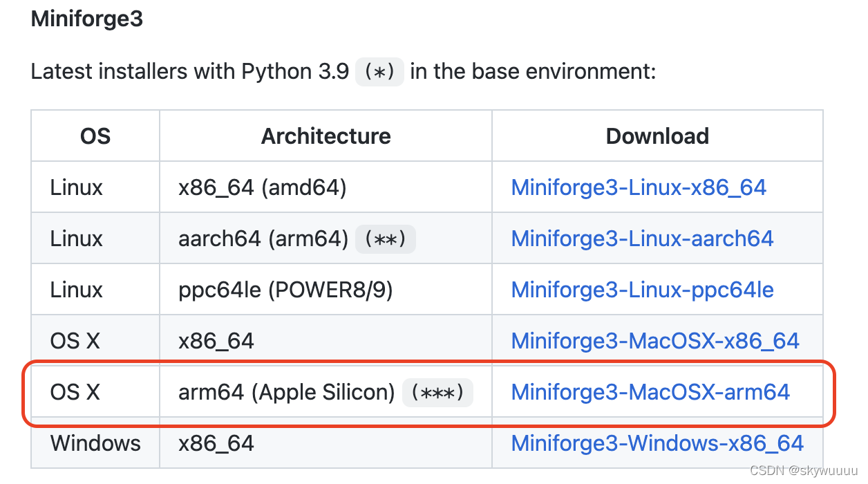This screenshot has height=484, width=868.
Task: Download Miniforge3-Linux-aarch64 installer
Action: click(642, 239)
